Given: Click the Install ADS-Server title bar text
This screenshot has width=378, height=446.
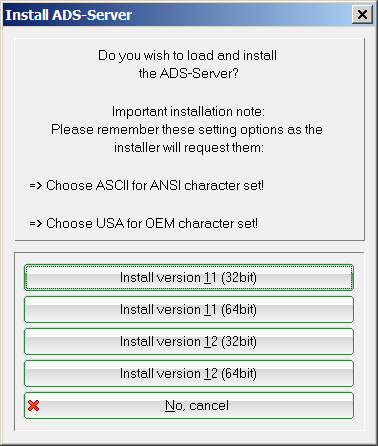Looking at the screenshot, I should (69, 15).
